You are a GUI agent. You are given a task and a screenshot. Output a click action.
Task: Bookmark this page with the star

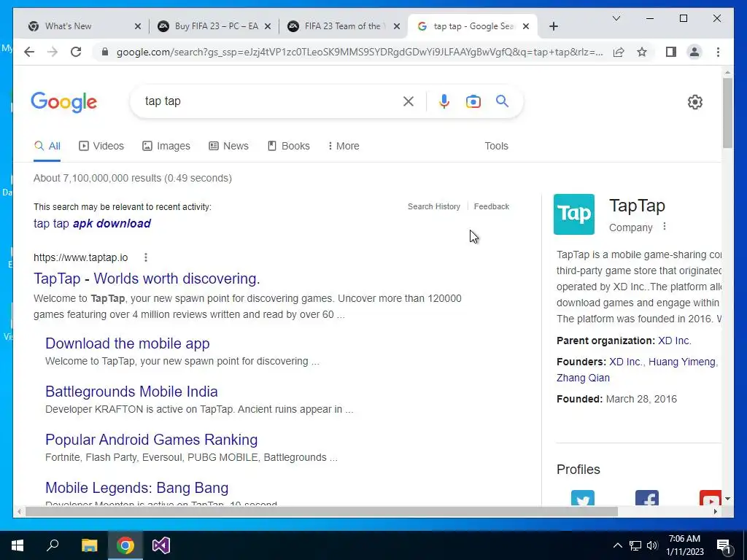coord(642,52)
